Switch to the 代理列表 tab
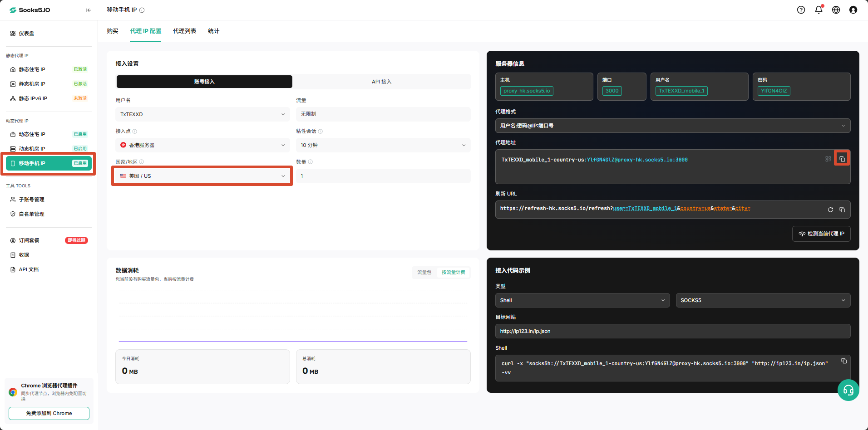868x430 pixels. pyautogui.click(x=184, y=31)
